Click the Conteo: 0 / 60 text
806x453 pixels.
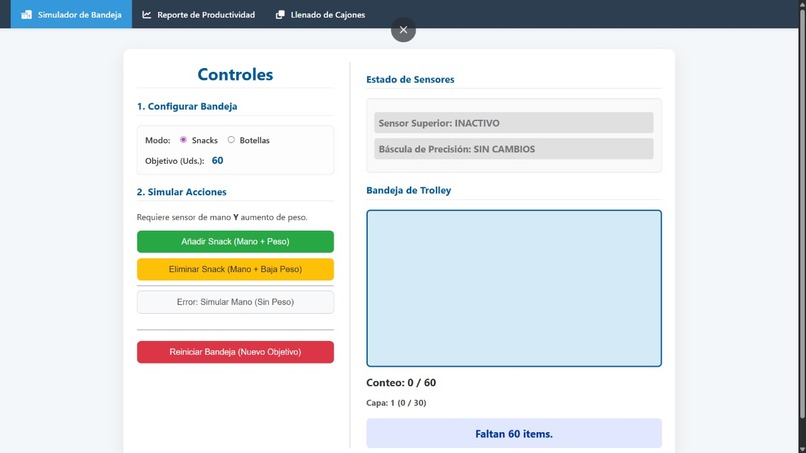(401, 383)
